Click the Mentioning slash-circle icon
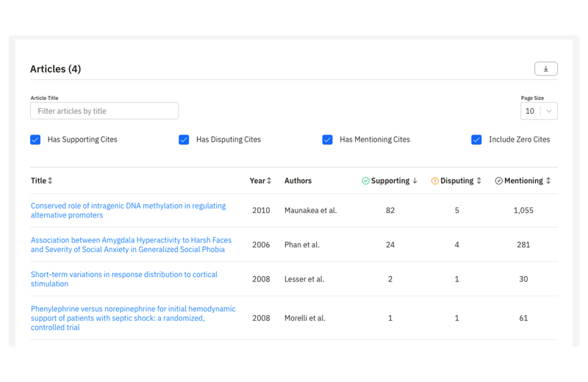The image size is (588, 382). coord(498,181)
